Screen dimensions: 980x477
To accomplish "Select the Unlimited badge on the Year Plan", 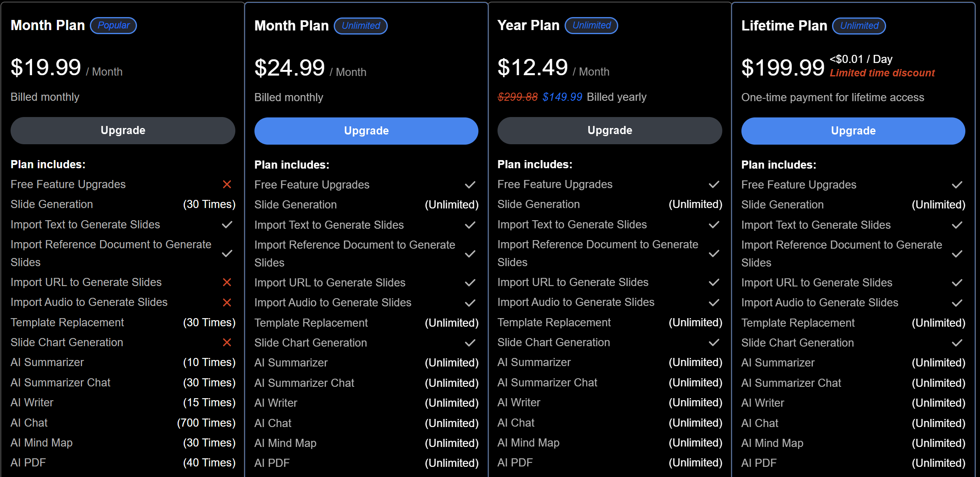I will 591,25.
